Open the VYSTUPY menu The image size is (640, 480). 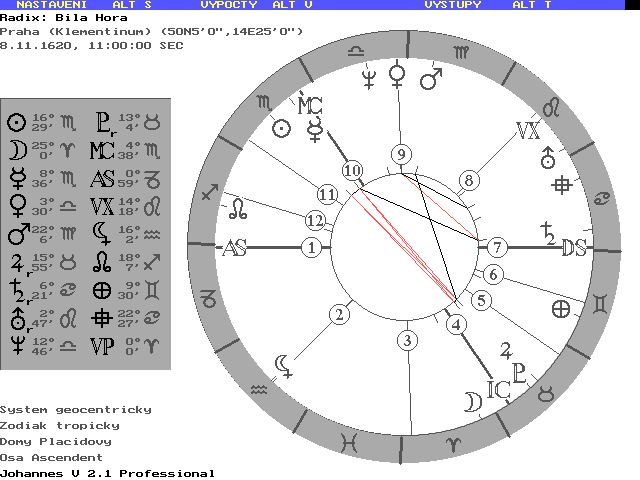pos(452,5)
